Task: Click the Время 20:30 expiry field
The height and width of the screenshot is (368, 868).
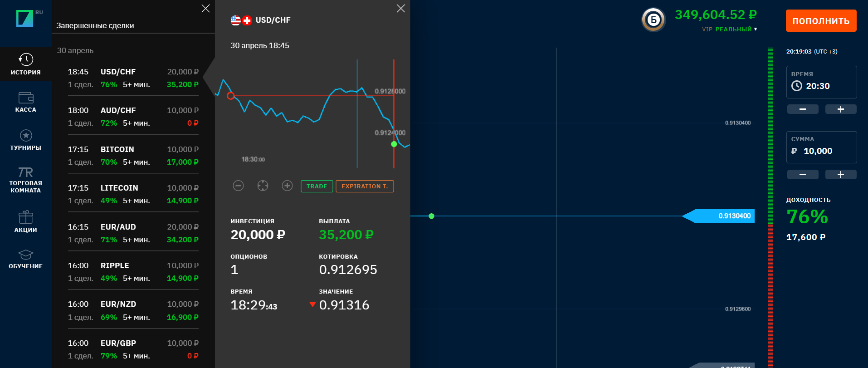Action: (821, 82)
